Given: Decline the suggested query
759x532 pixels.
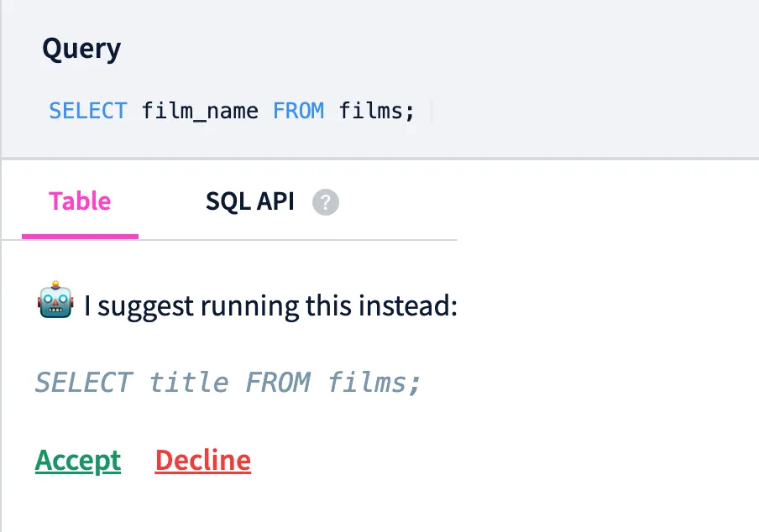Looking at the screenshot, I should click(202, 460).
